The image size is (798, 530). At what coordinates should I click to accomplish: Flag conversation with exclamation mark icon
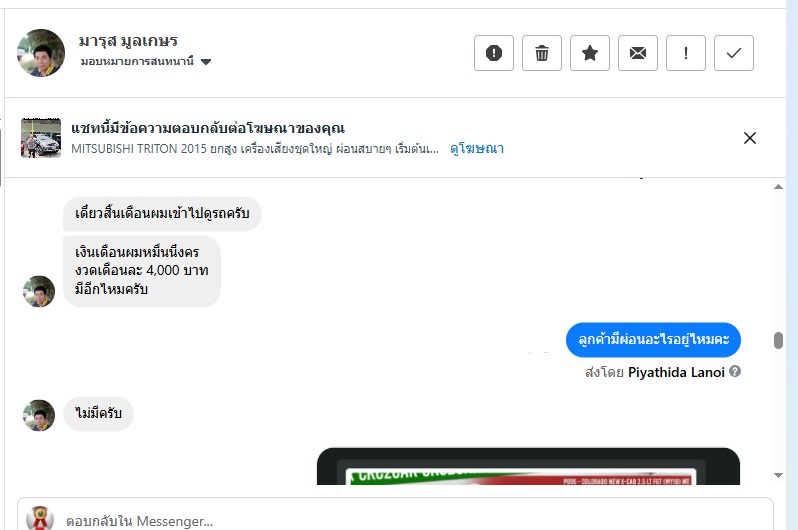(x=686, y=53)
